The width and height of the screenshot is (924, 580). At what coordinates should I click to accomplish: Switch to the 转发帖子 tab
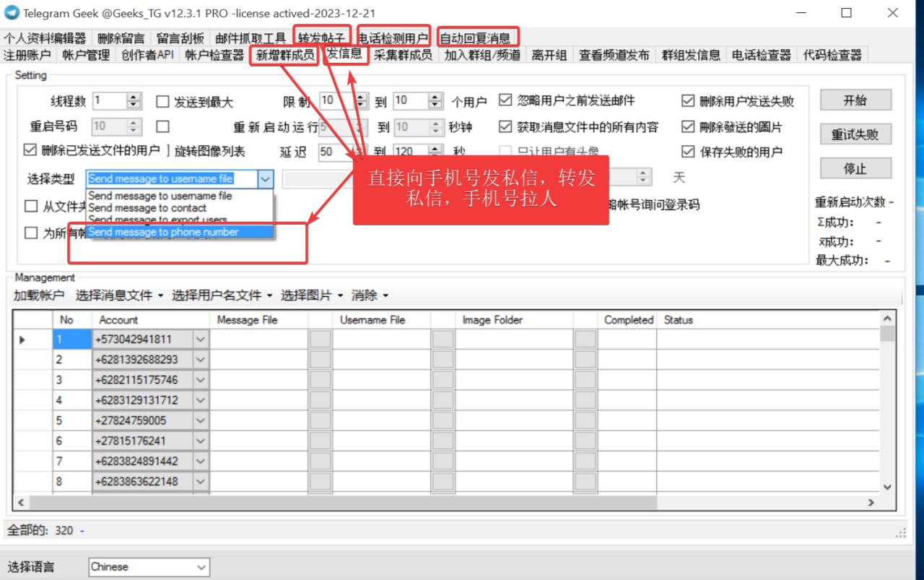click(322, 38)
